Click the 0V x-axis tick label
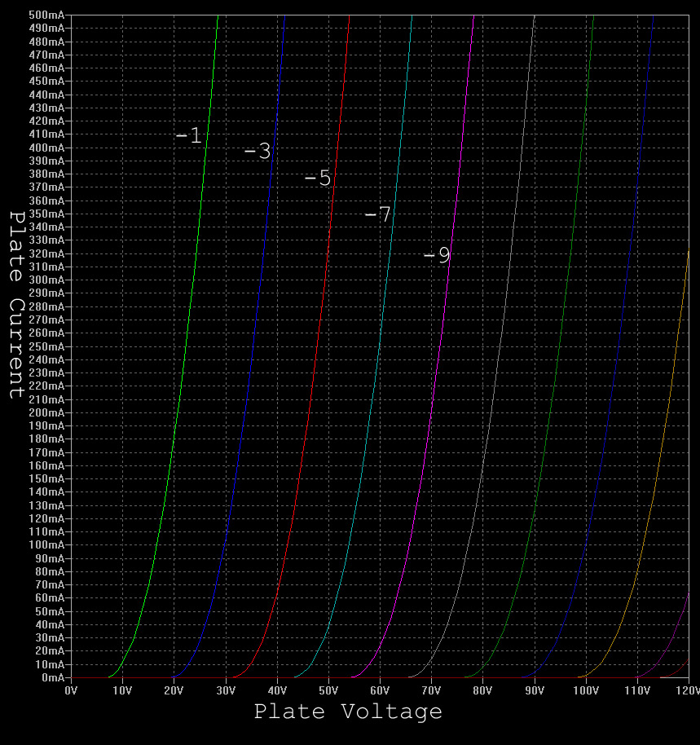 coord(71,690)
